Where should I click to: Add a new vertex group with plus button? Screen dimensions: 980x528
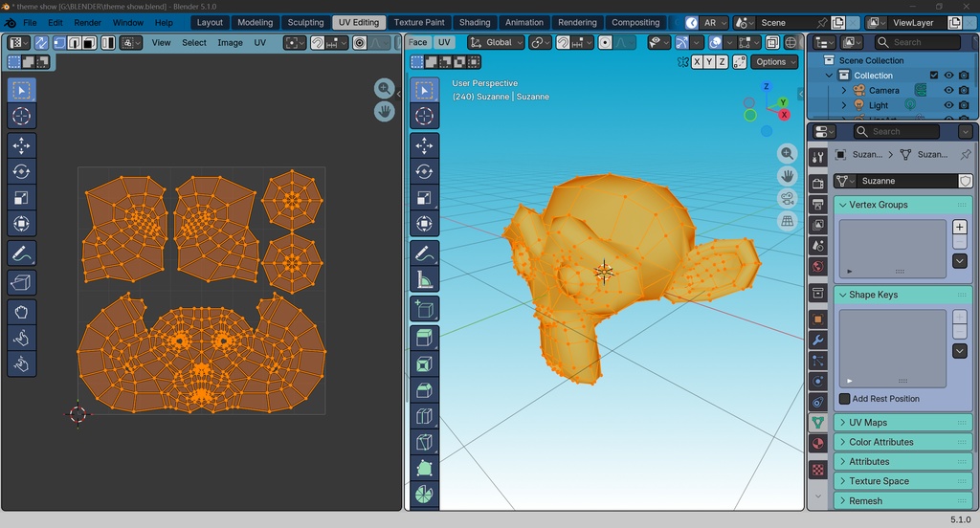coord(960,227)
